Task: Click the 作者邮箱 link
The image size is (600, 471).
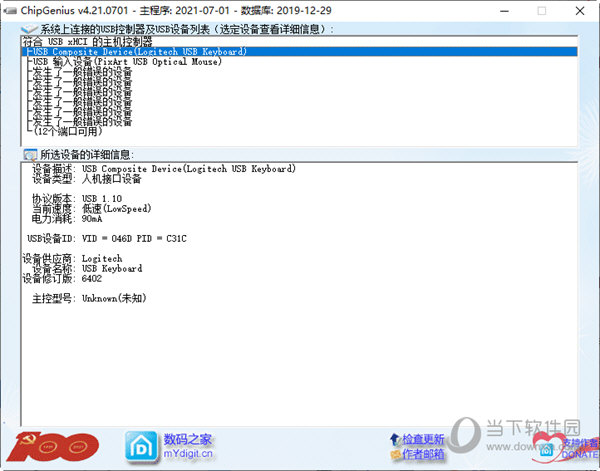Action: [423, 454]
